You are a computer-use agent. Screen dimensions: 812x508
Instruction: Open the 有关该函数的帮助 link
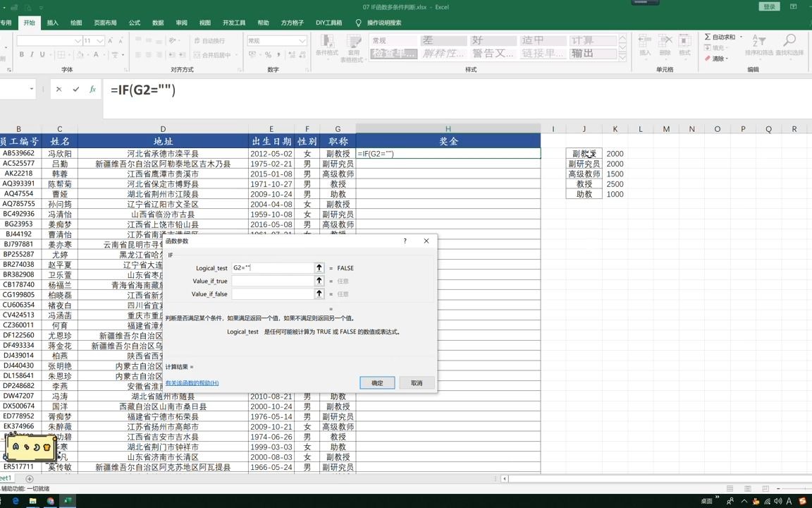tap(192, 382)
